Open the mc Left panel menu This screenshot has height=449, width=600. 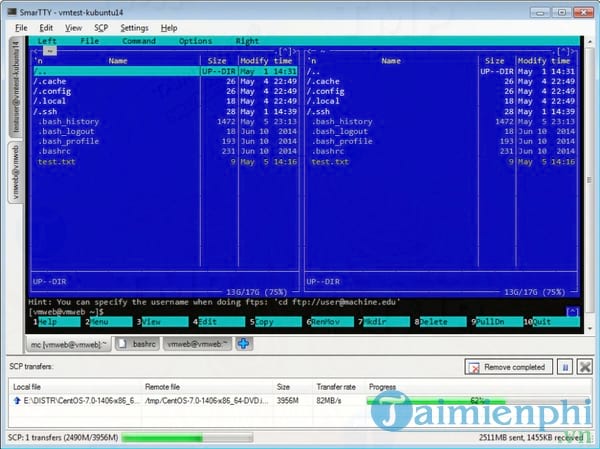(47, 41)
